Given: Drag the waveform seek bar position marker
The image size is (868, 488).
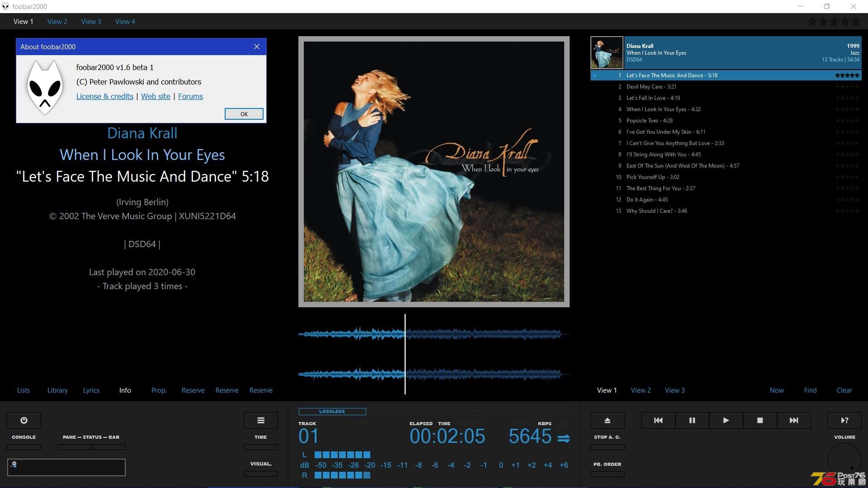Looking at the screenshot, I should point(406,352).
